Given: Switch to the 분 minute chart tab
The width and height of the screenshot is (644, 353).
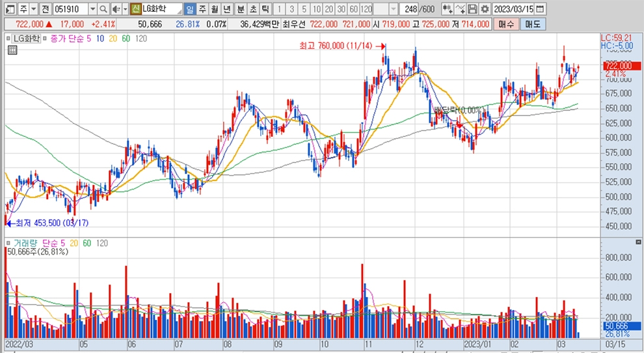Looking at the screenshot, I should click(241, 9).
